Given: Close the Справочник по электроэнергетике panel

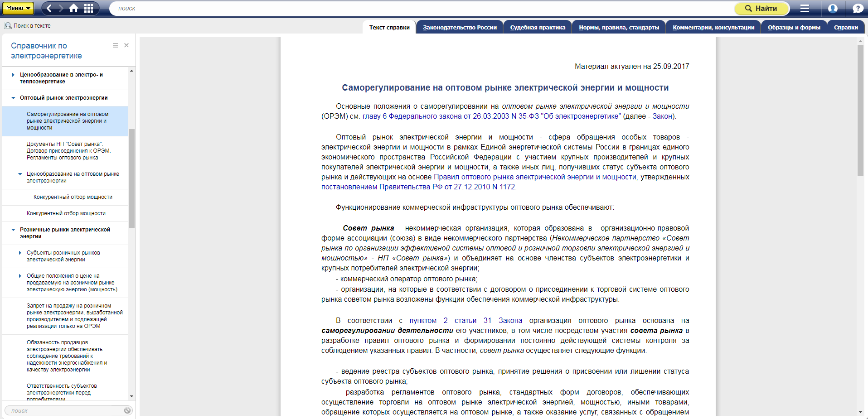Looking at the screenshot, I should (x=126, y=45).
